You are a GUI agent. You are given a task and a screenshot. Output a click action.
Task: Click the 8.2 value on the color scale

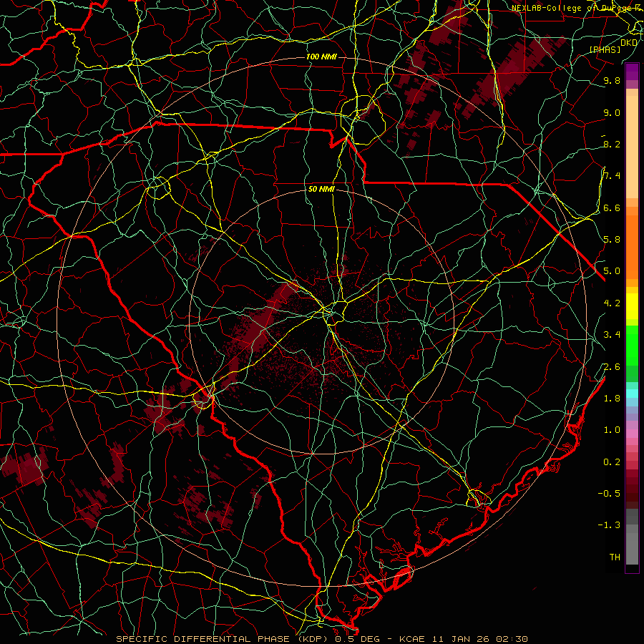click(612, 144)
